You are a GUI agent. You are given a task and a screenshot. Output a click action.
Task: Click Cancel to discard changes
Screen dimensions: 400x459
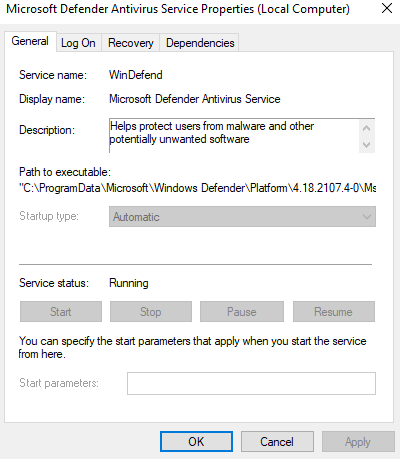pyautogui.click(x=277, y=442)
